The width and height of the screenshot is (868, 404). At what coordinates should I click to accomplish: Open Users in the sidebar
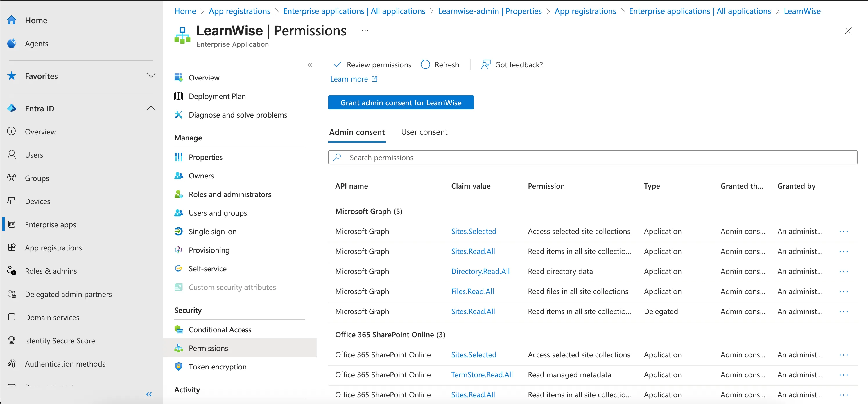pos(34,155)
